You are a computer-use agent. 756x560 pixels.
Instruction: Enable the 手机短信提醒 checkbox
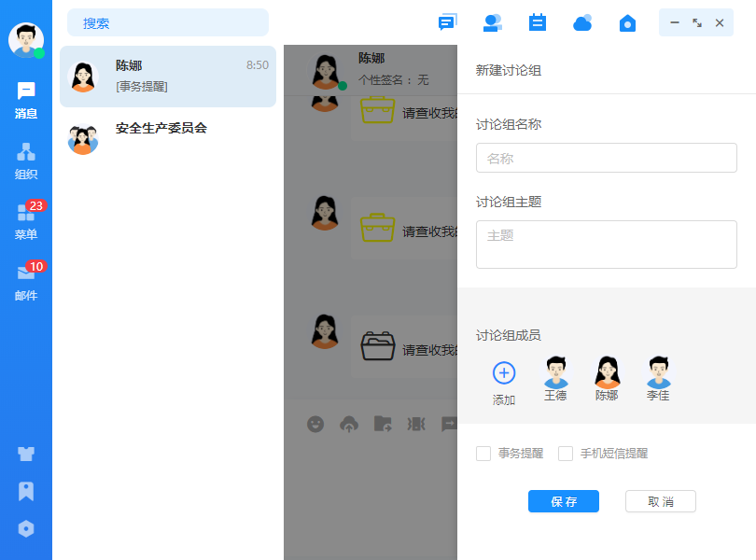[x=566, y=454]
